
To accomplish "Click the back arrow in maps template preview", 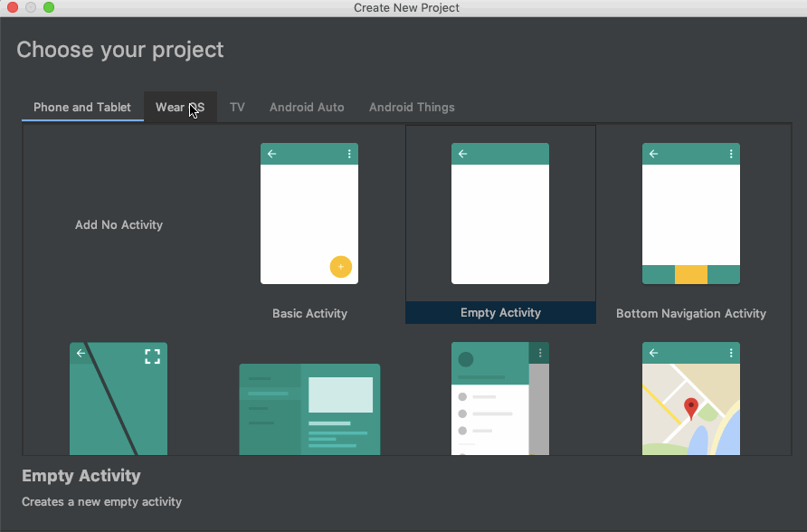I will tap(653, 353).
